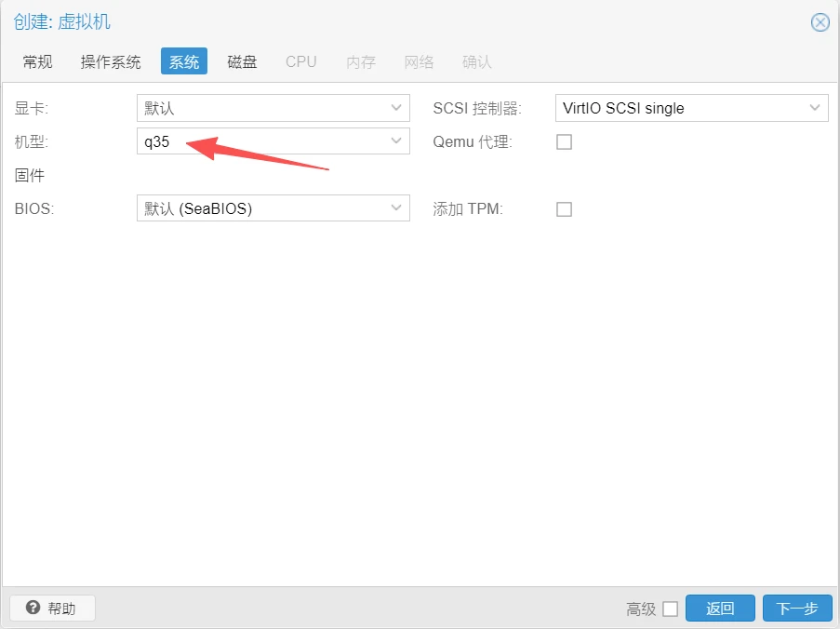Enable the Qemu 代理 checkbox

click(564, 142)
